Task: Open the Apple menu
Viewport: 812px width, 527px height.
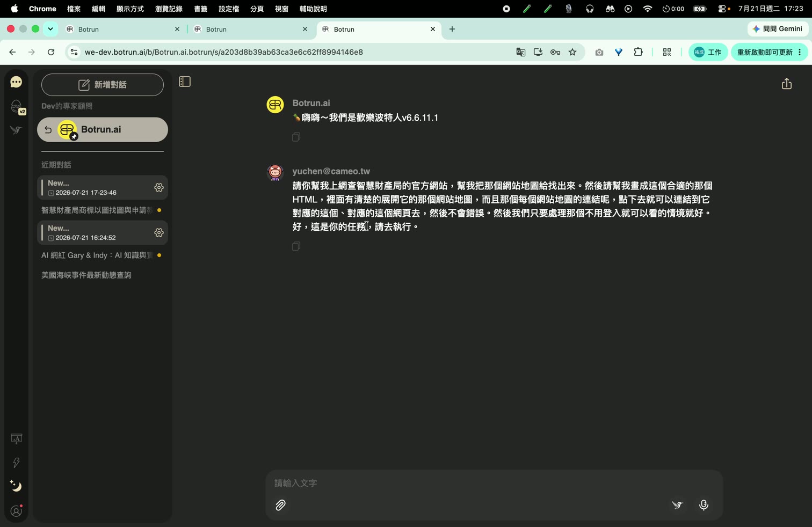Action: click(15, 9)
